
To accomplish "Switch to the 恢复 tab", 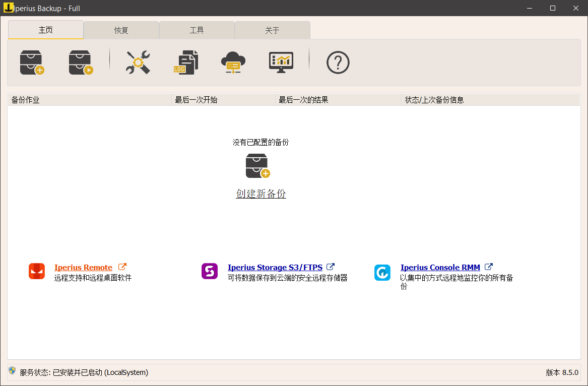I will tap(121, 30).
